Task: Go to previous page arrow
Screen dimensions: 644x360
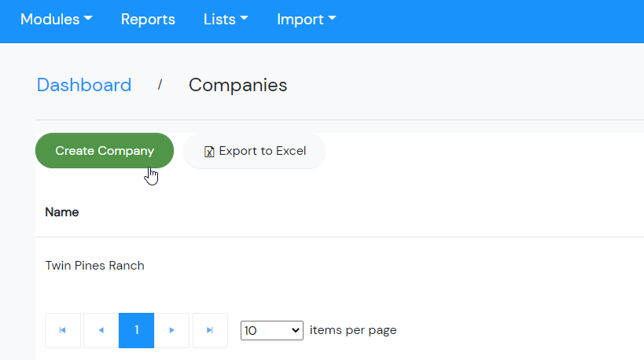Action: (x=101, y=330)
